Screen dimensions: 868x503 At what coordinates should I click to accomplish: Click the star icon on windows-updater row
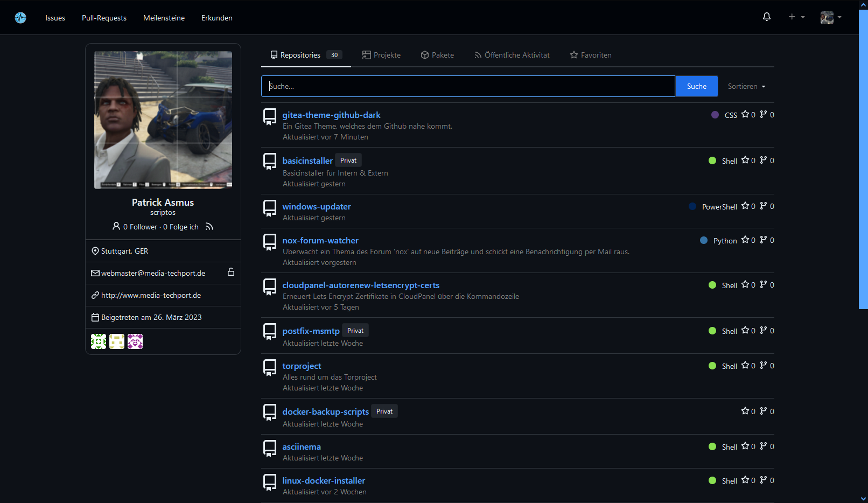(745, 206)
